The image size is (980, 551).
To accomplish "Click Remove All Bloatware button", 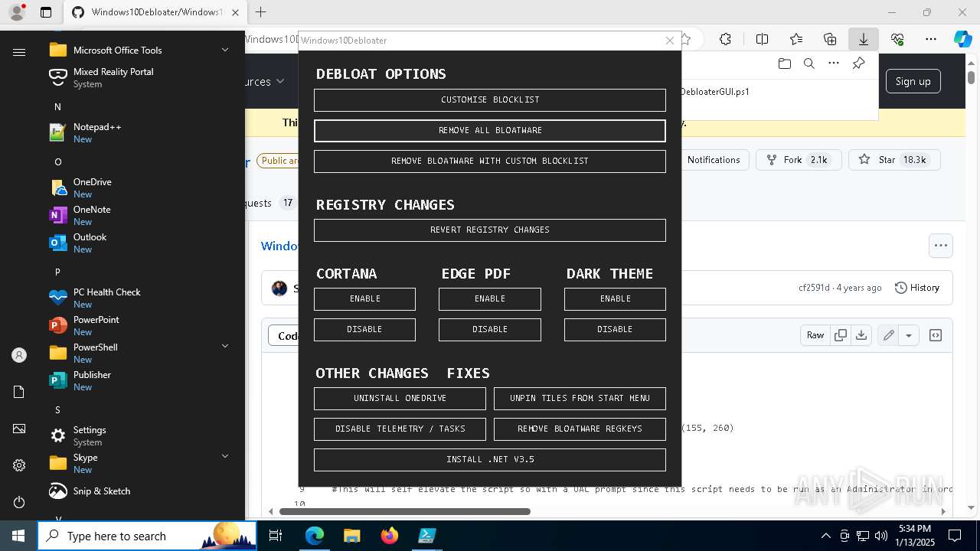I will pyautogui.click(x=490, y=131).
